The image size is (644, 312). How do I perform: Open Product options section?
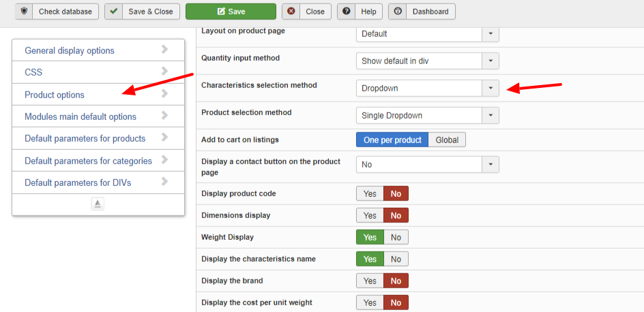click(55, 95)
